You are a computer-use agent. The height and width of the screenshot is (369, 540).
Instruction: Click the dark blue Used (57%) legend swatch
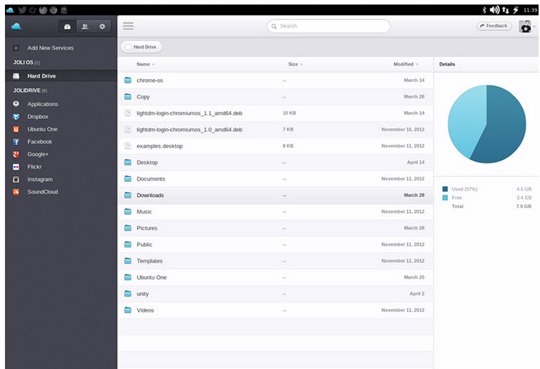445,189
